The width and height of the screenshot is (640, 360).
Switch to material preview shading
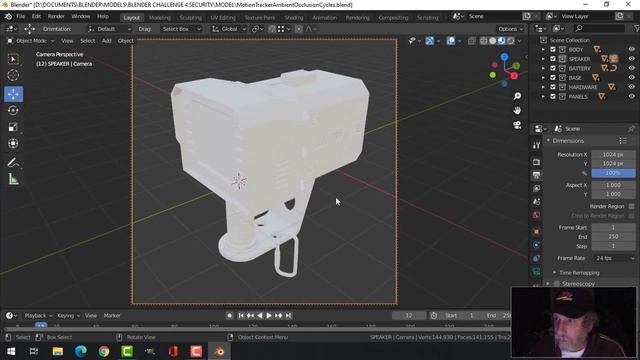(x=502, y=41)
